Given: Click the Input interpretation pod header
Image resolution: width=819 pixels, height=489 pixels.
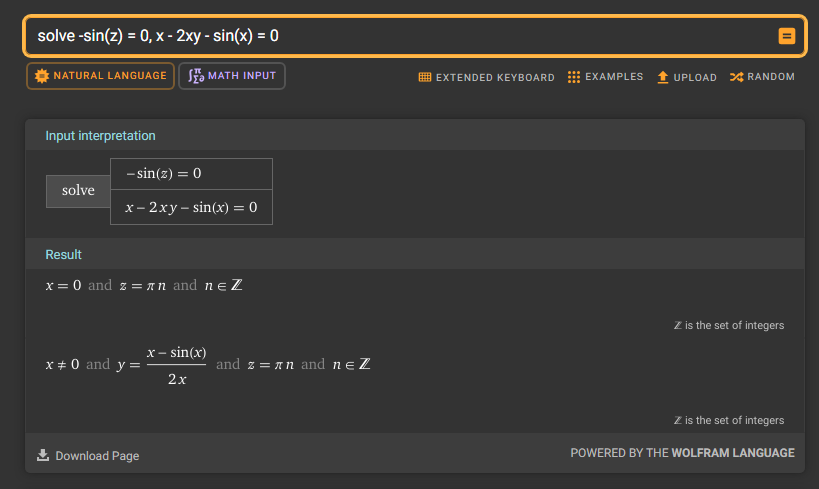Looking at the screenshot, I should point(101,136).
